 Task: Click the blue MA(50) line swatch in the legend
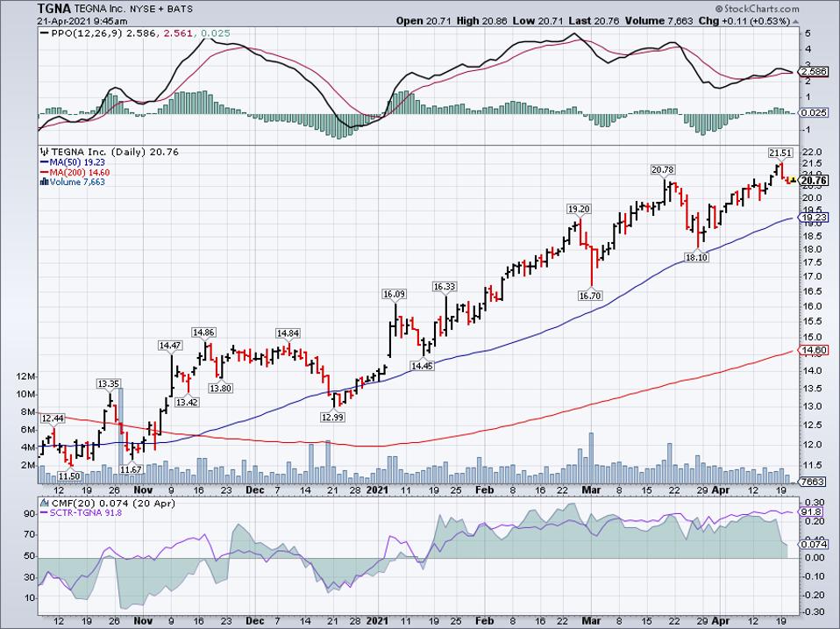[x=45, y=162]
